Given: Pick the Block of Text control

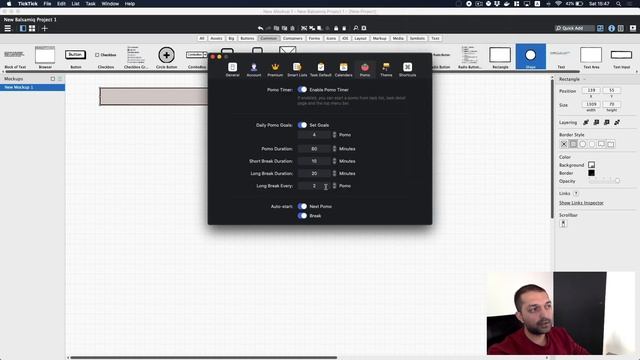Looking at the screenshot, I should (x=15, y=57).
